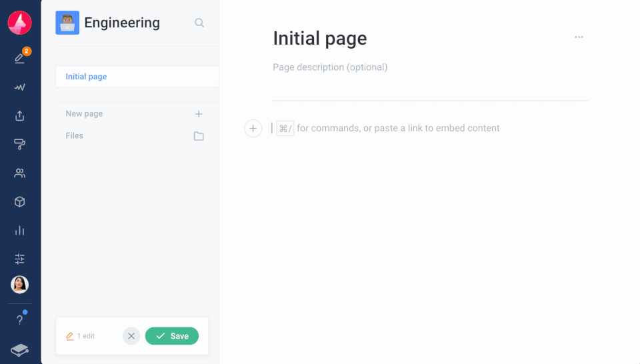
Task: Open the activity pulse icon in sidebar
Action: [20, 87]
